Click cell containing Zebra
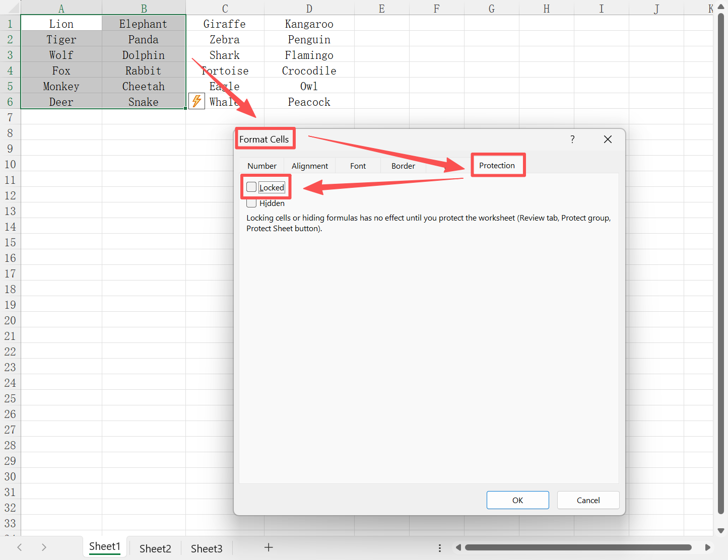 click(225, 39)
